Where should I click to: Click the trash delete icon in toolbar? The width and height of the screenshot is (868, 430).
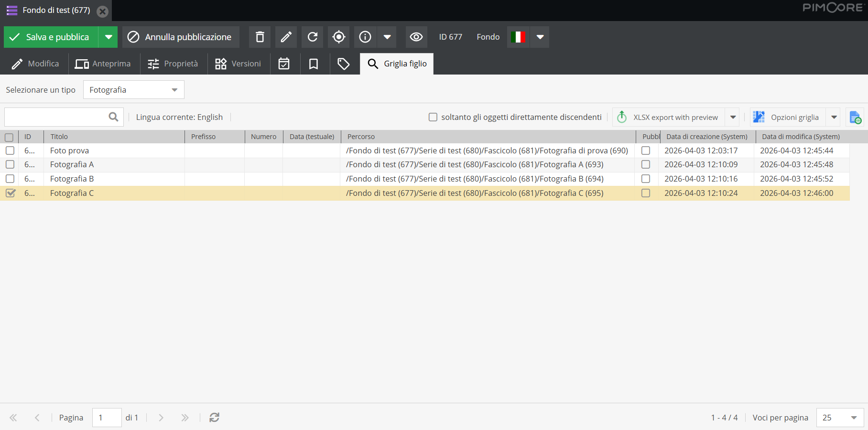click(x=260, y=37)
